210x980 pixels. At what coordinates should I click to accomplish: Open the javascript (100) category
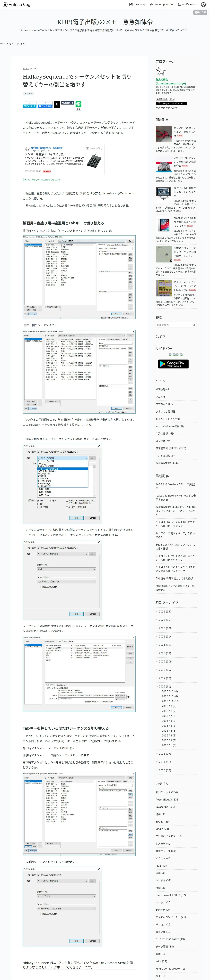coord(165,807)
